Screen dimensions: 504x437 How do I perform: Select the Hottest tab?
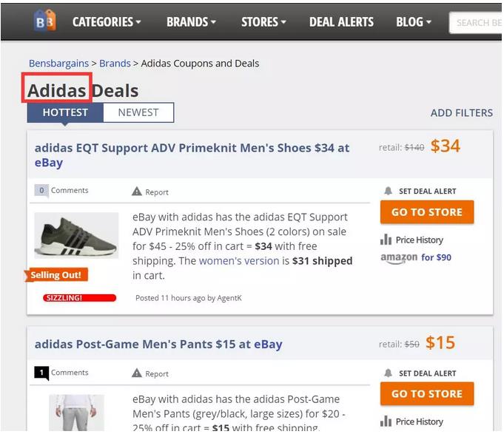coord(65,112)
